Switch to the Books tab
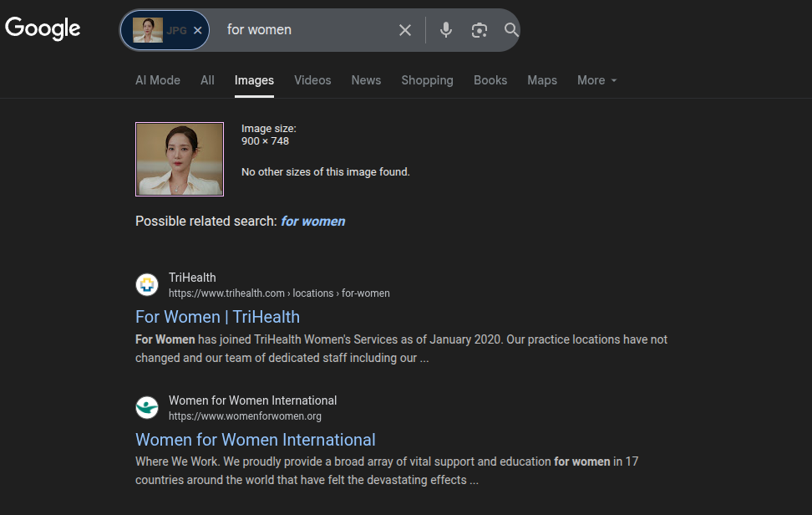Image resolution: width=812 pixels, height=515 pixels. (x=490, y=80)
